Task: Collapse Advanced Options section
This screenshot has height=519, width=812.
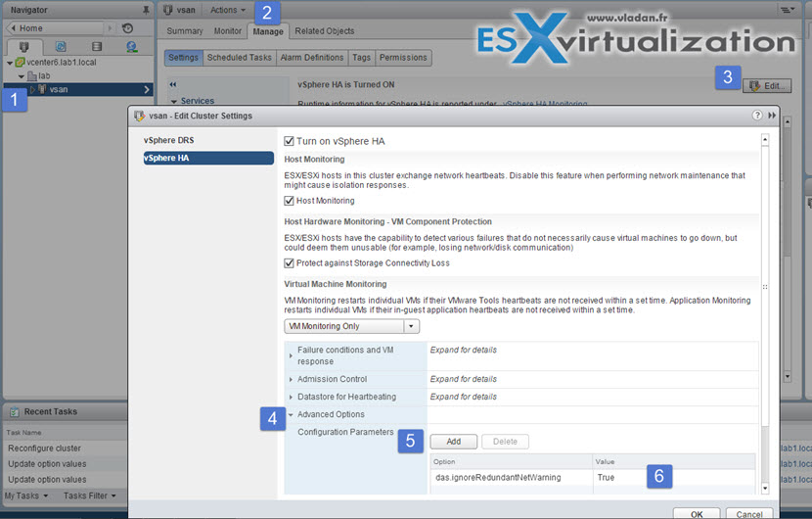Action: [291, 415]
